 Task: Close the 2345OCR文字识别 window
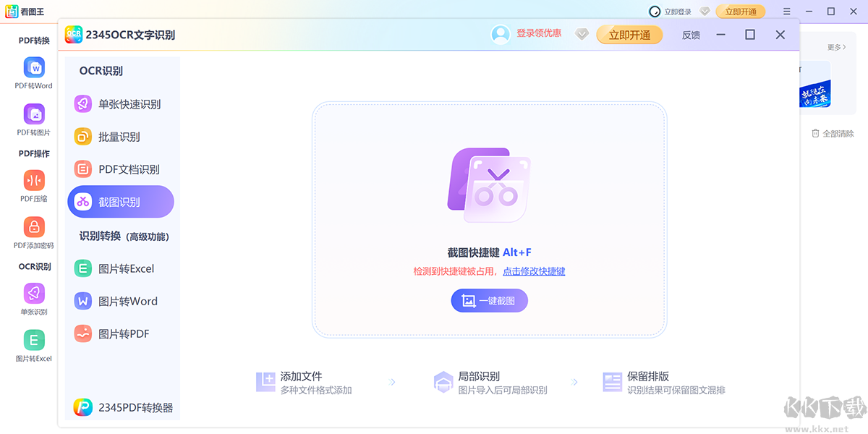pos(780,35)
